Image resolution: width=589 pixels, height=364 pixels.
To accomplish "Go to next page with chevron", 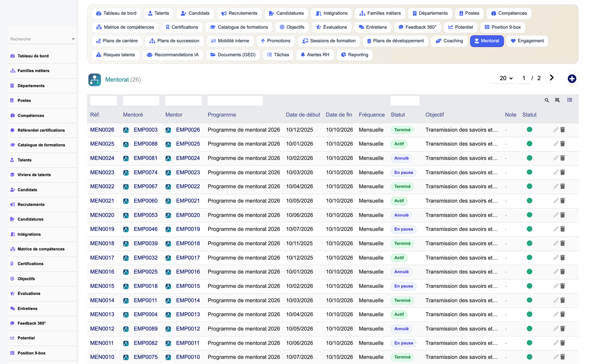I will point(551,78).
